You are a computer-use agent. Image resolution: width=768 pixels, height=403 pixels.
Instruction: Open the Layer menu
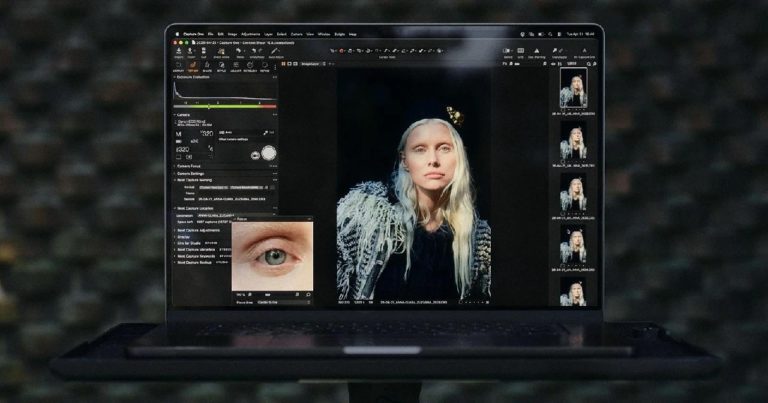[x=268, y=34]
